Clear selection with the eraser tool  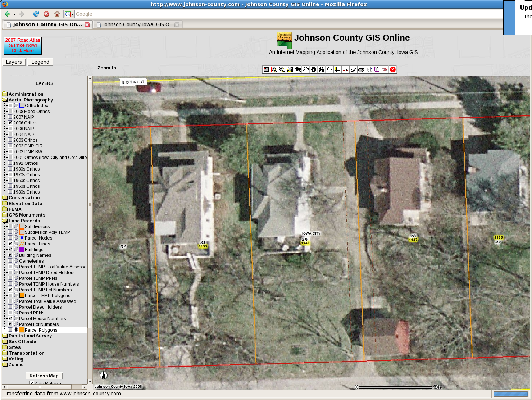(353, 69)
